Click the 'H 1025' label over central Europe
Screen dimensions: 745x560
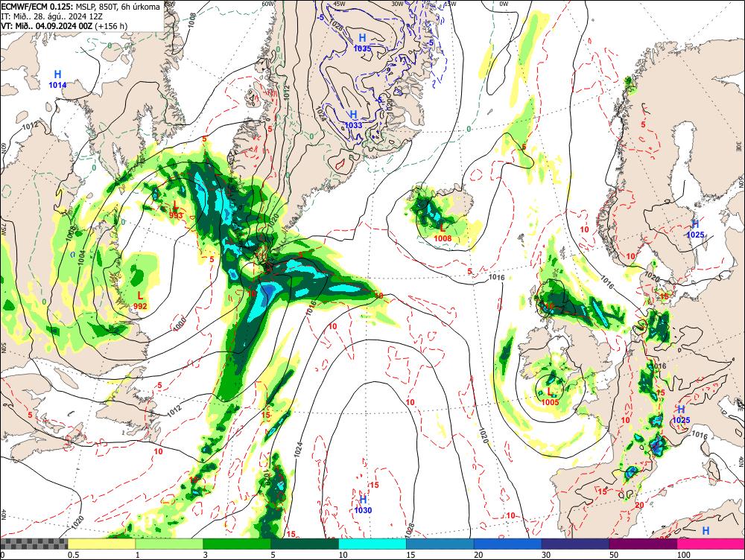[x=681, y=415]
